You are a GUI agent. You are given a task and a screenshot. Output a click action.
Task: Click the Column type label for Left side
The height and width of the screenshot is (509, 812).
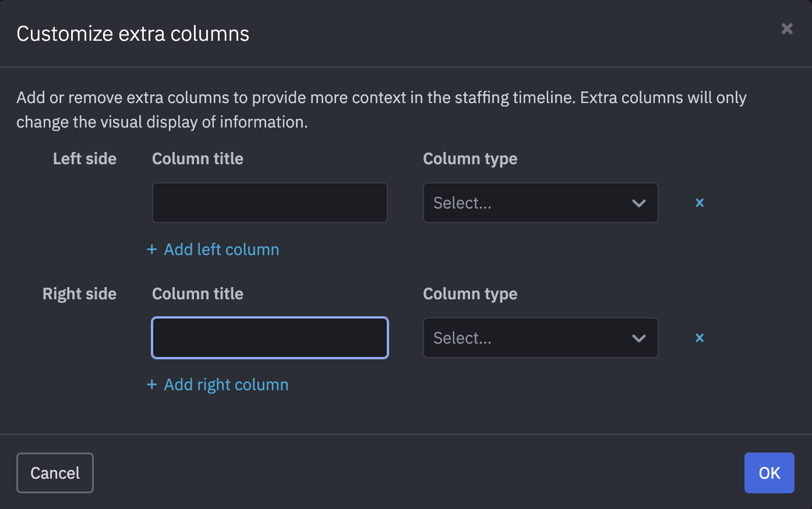[x=470, y=158]
